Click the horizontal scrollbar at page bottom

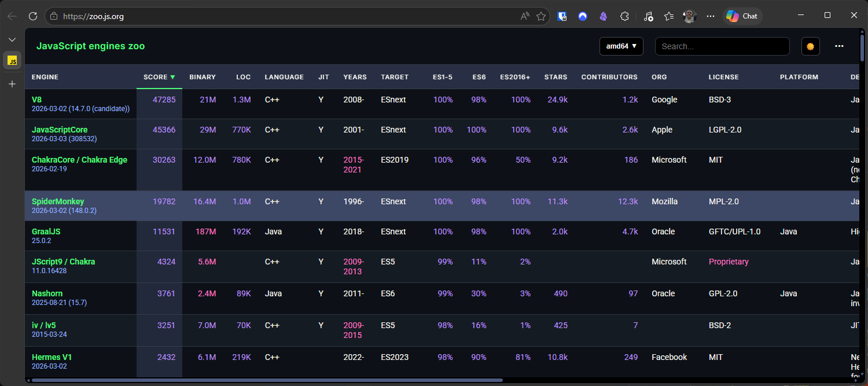(x=267, y=380)
